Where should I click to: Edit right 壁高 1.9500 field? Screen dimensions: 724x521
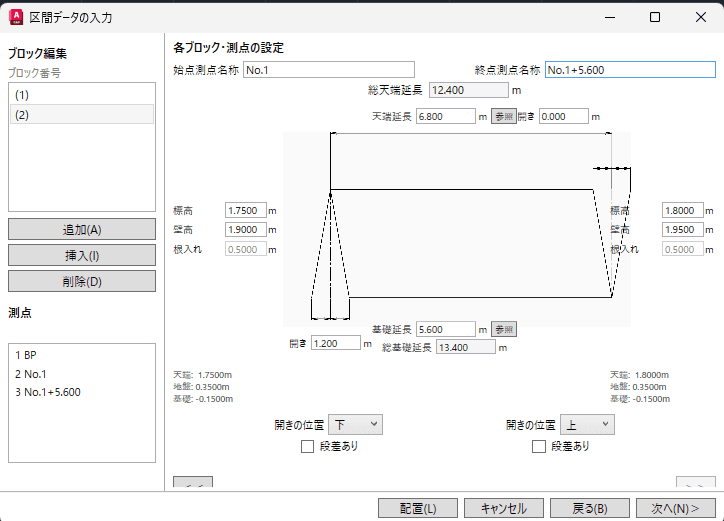(x=682, y=230)
